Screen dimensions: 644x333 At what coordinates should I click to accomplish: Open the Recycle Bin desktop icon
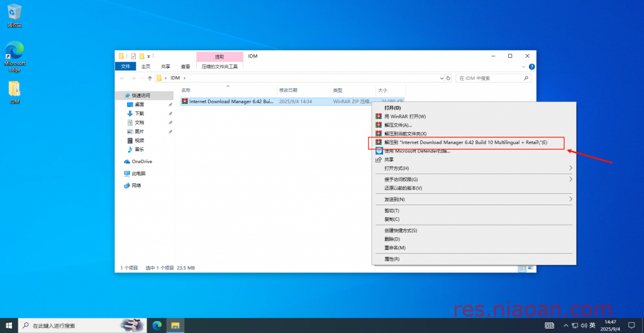[14, 16]
